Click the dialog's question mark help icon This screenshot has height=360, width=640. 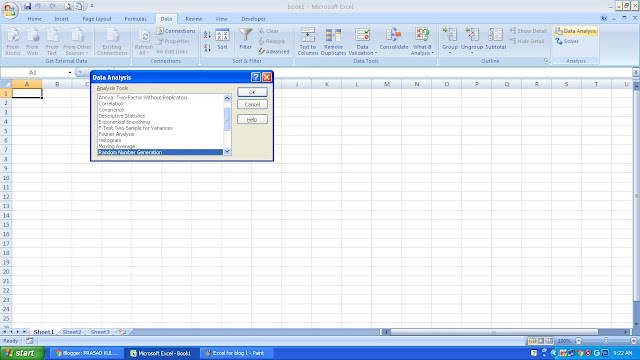coord(256,77)
